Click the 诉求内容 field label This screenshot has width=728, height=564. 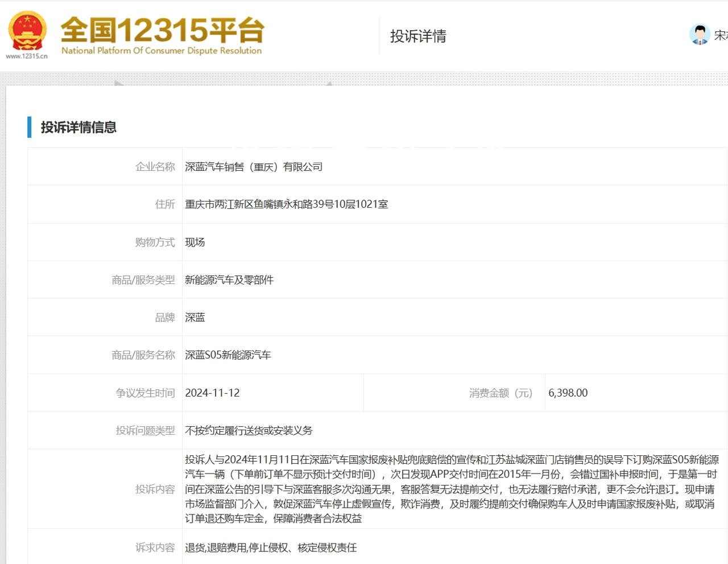155,548
